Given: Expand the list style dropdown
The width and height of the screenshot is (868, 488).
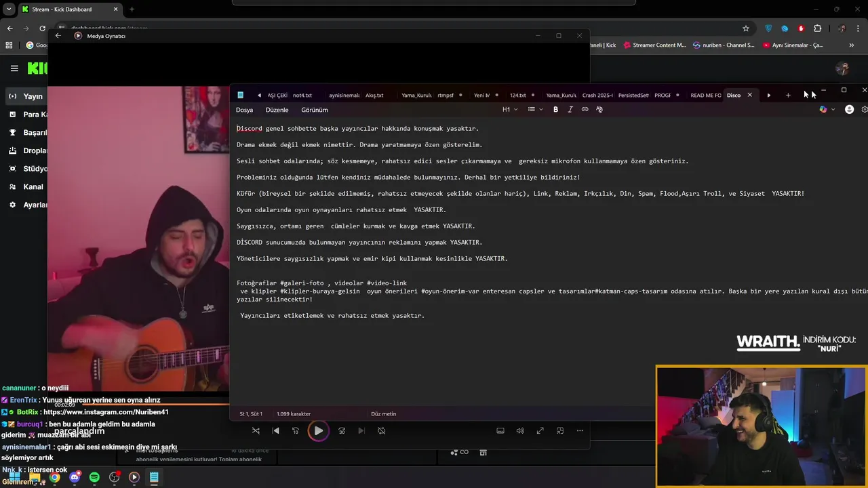Looking at the screenshot, I should (535, 109).
